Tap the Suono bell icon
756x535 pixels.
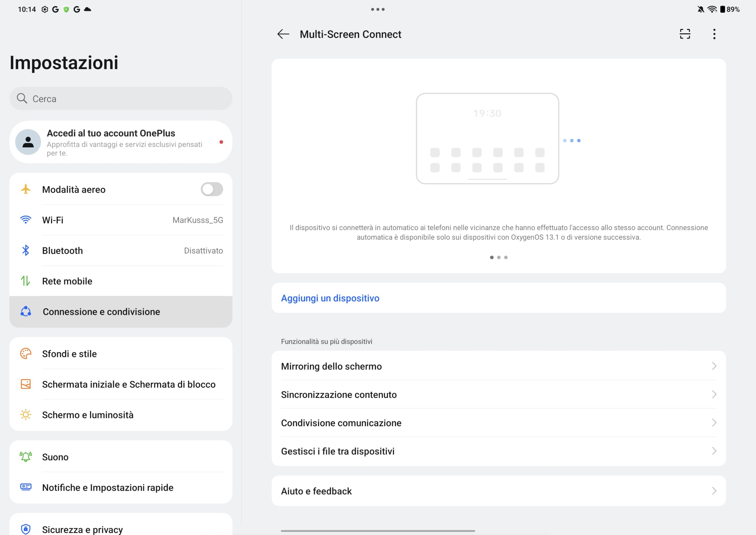click(26, 457)
